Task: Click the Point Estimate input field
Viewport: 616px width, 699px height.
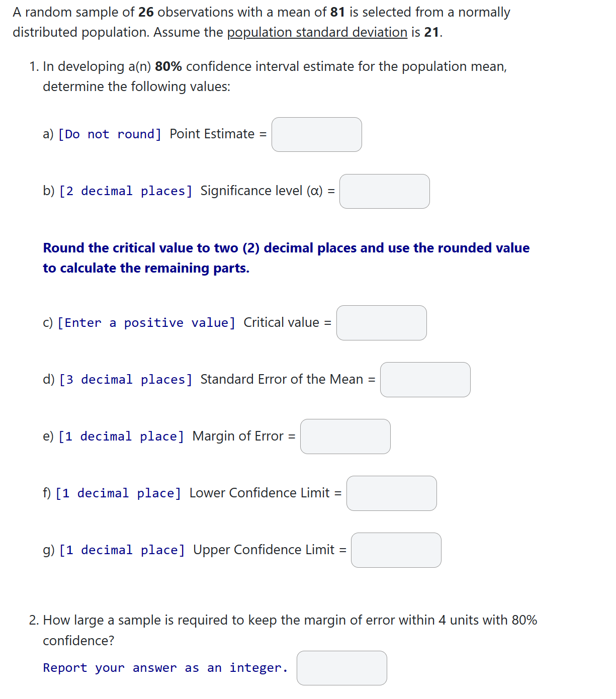Action: coord(316,134)
